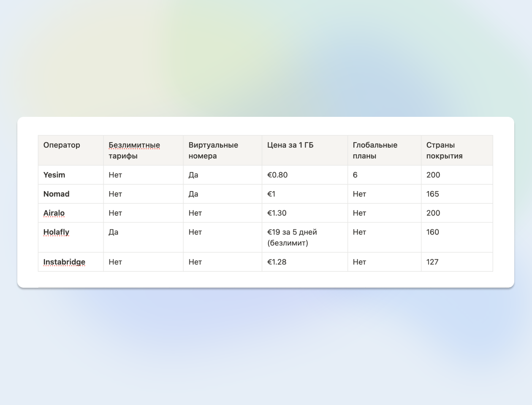Click the €1 price for Nomad
Viewport: 532px width, 405px height.
pos(305,194)
